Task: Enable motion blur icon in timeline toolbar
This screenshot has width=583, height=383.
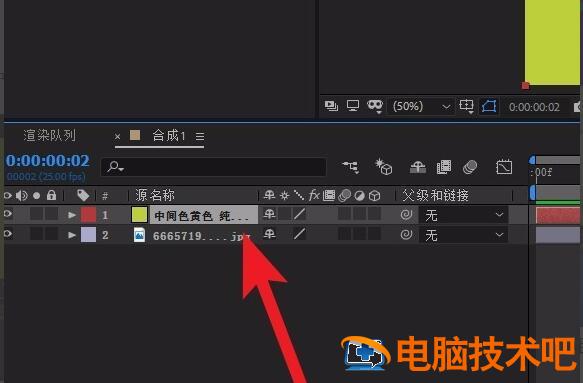Action: 470,167
